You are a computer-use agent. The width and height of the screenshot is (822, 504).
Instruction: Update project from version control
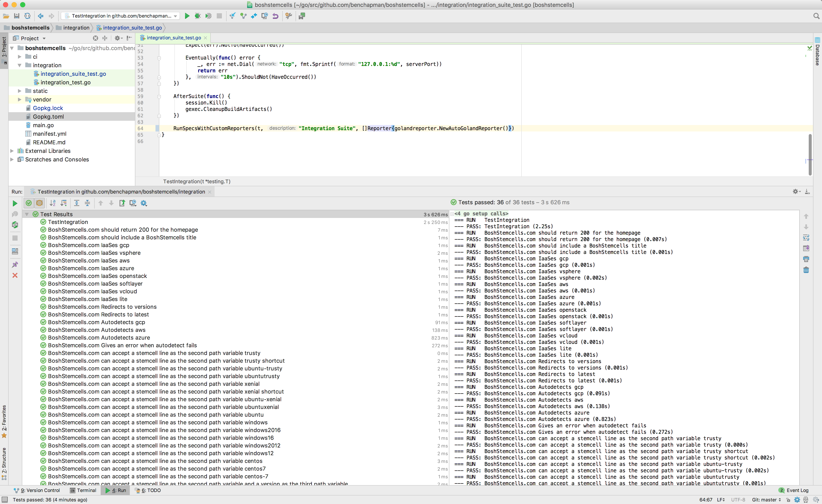pos(233,16)
